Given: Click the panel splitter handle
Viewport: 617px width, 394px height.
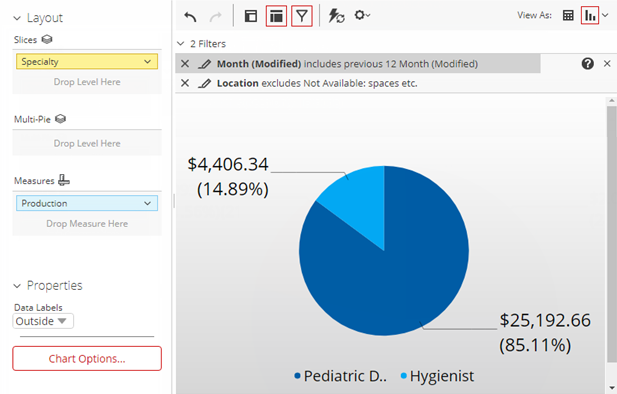Looking at the screenshot, I should 174,201.
